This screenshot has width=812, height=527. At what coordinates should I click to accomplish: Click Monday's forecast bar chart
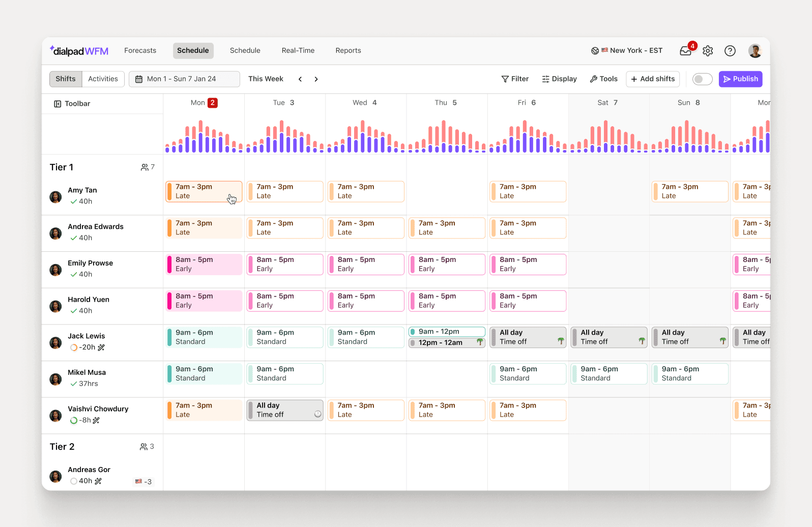click(x=204, y=136)
